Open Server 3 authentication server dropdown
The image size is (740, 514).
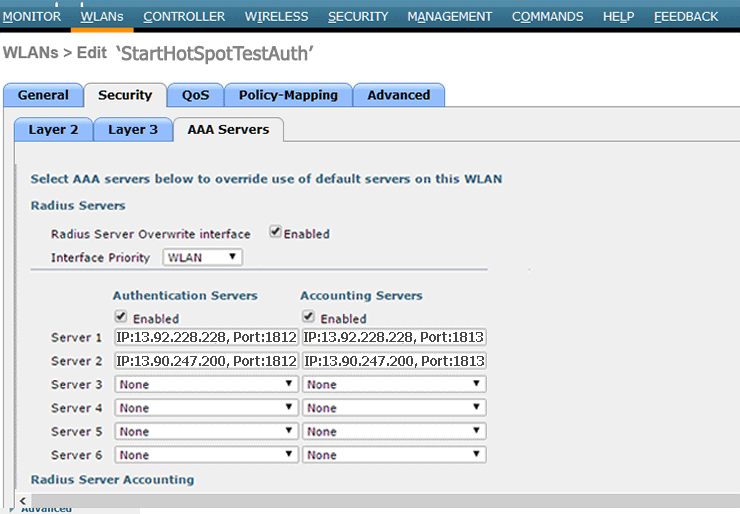[x=206, y=384]
